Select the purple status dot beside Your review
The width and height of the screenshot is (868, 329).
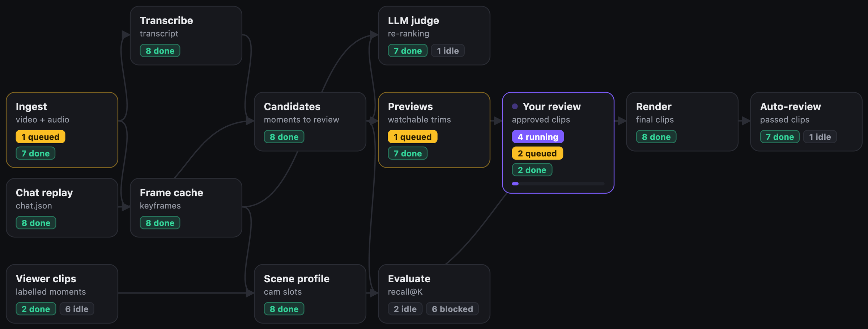click(x=515, y=106)
